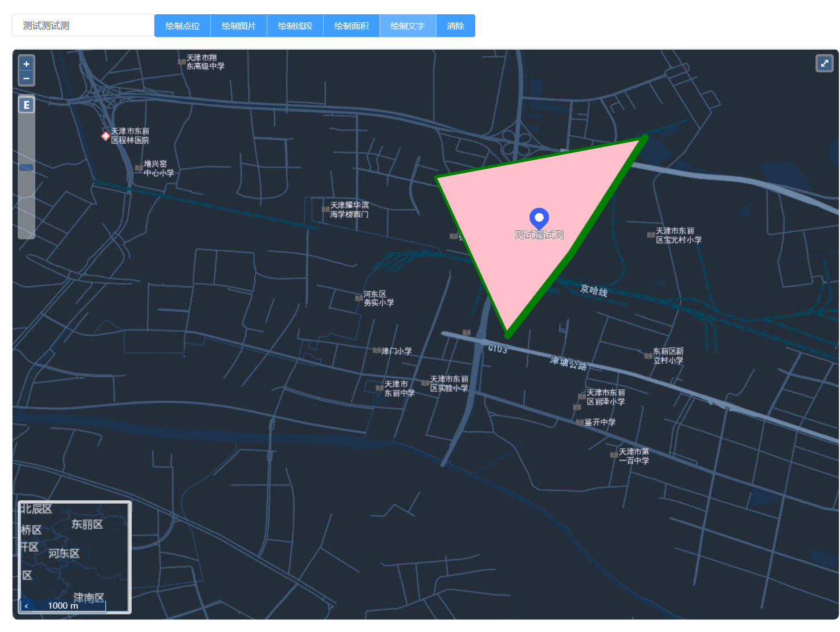Click 东丽区 in the overview map
This screenshot has height=632, width=840.
click(x=87, y=524)
